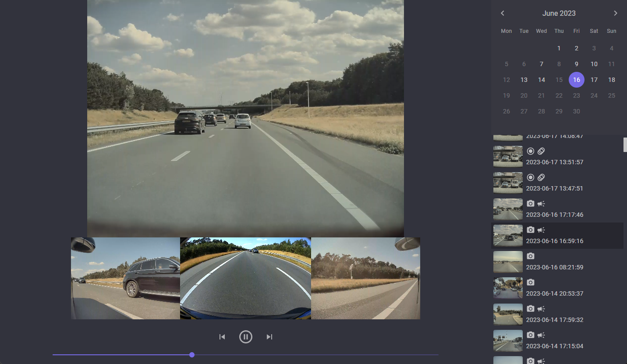Click camera icon on 17:15:04 clip
The width and height of the screenshot is (627, 364).
pyautogui.click(x=531, y=335)
